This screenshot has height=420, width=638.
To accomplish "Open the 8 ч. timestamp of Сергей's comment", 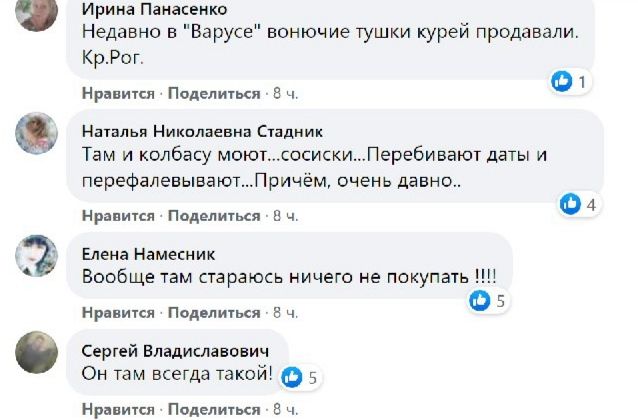I will click(x=285, y=410).
